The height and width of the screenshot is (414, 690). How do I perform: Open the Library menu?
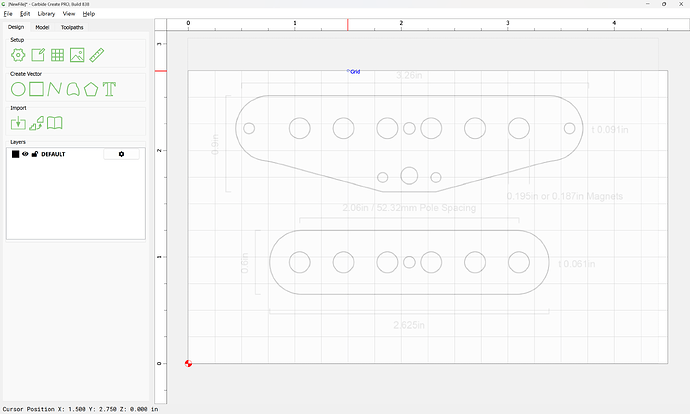tap(46, 14)
